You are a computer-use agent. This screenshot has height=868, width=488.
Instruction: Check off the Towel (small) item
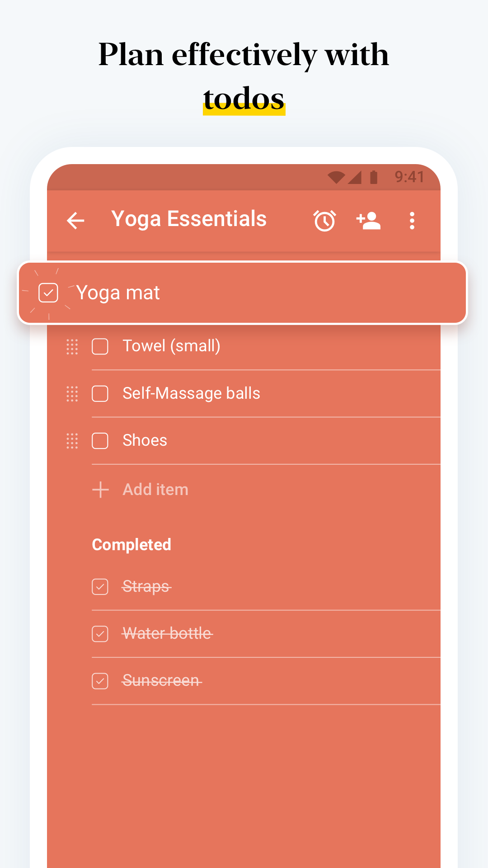100,347
